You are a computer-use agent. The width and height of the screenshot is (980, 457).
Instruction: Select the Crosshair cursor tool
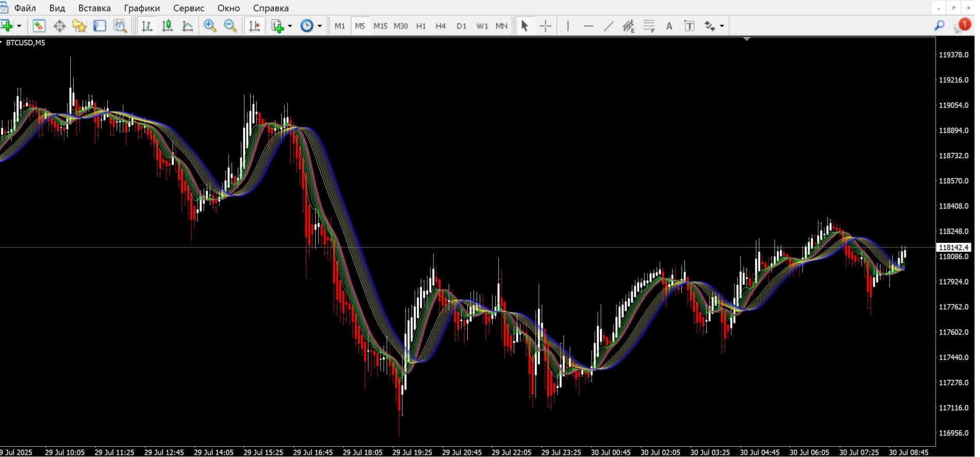(x=545, y=26)
